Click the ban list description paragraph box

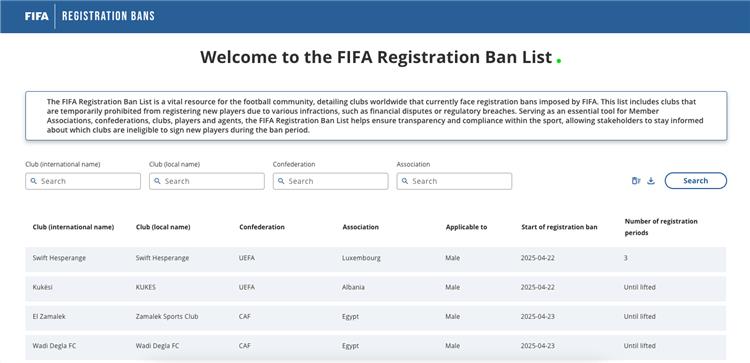point(376,116)
